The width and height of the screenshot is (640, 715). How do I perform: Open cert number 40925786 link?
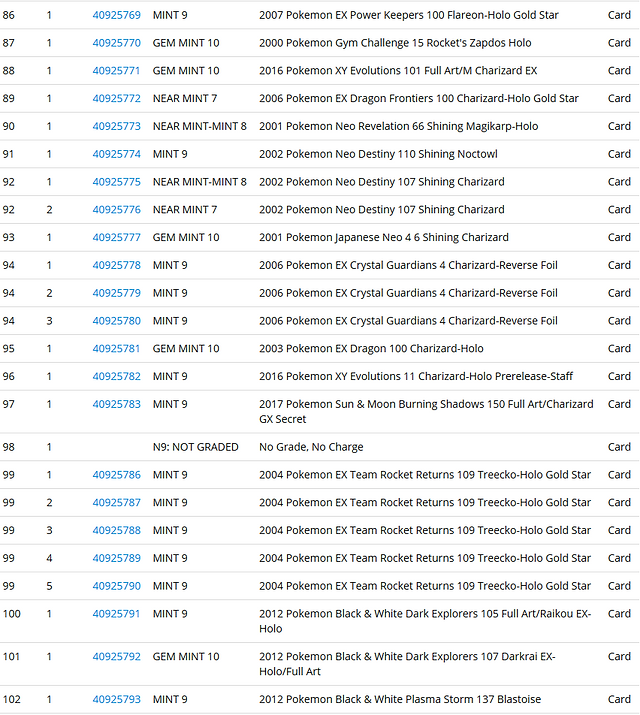(116, 475)
